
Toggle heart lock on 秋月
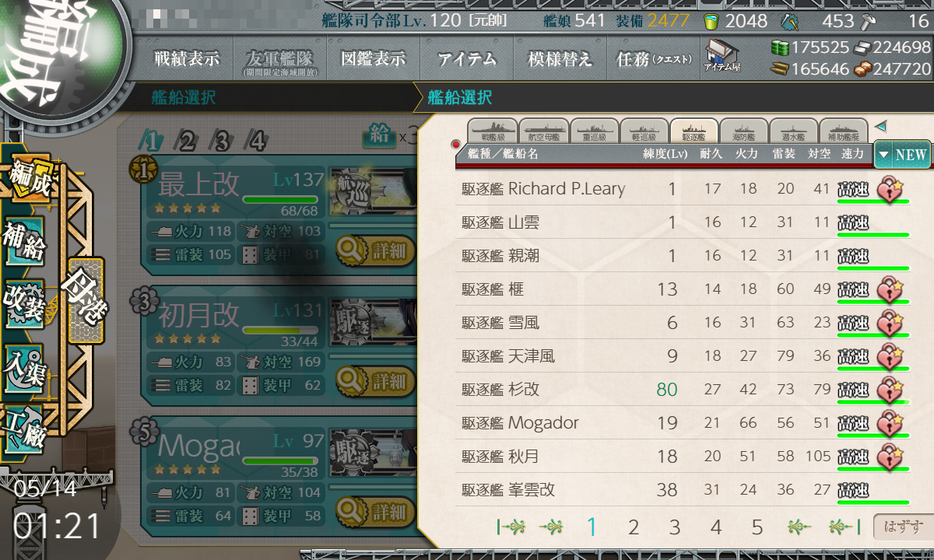[890, 456]
